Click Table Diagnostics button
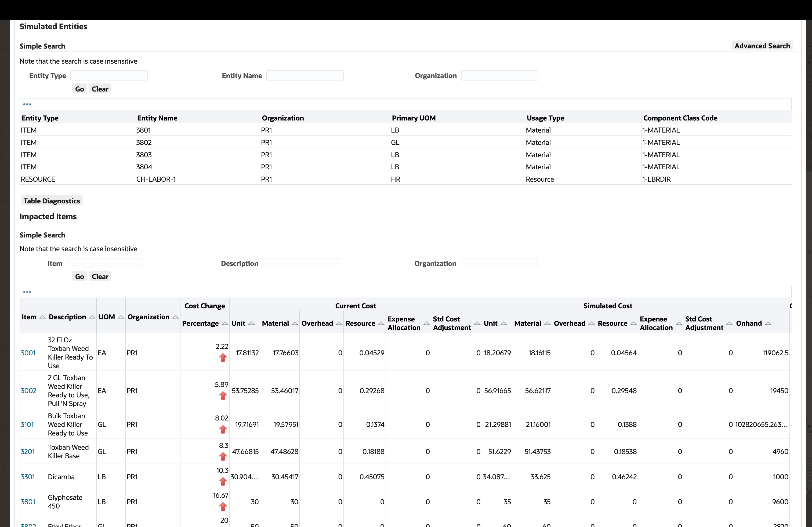The height and width of the screenshot is (527, 812). [52, 201]
